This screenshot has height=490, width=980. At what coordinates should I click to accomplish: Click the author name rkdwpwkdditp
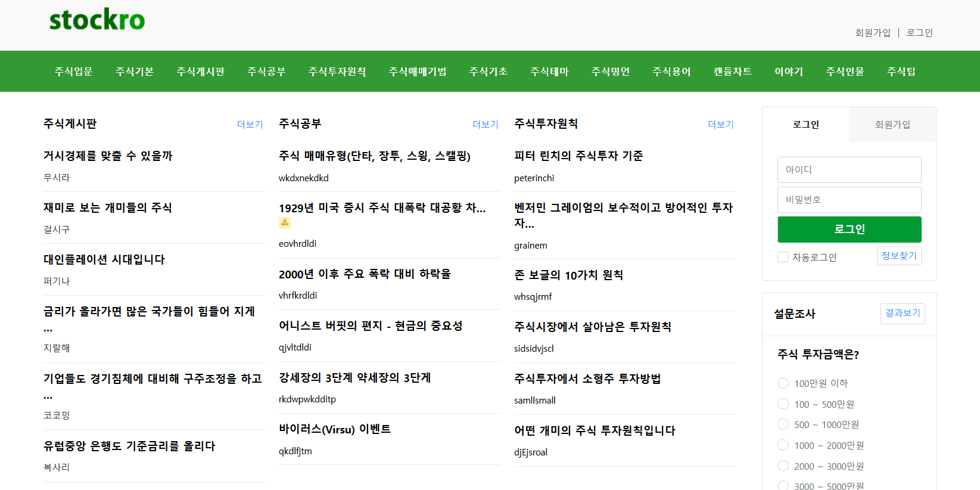click(x=307, y=399)
